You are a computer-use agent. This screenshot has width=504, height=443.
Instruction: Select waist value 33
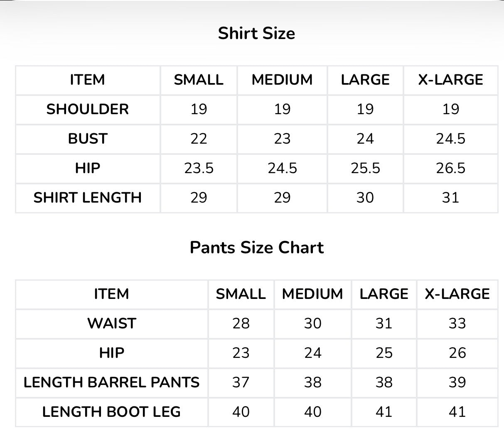[x=457, y=323]
